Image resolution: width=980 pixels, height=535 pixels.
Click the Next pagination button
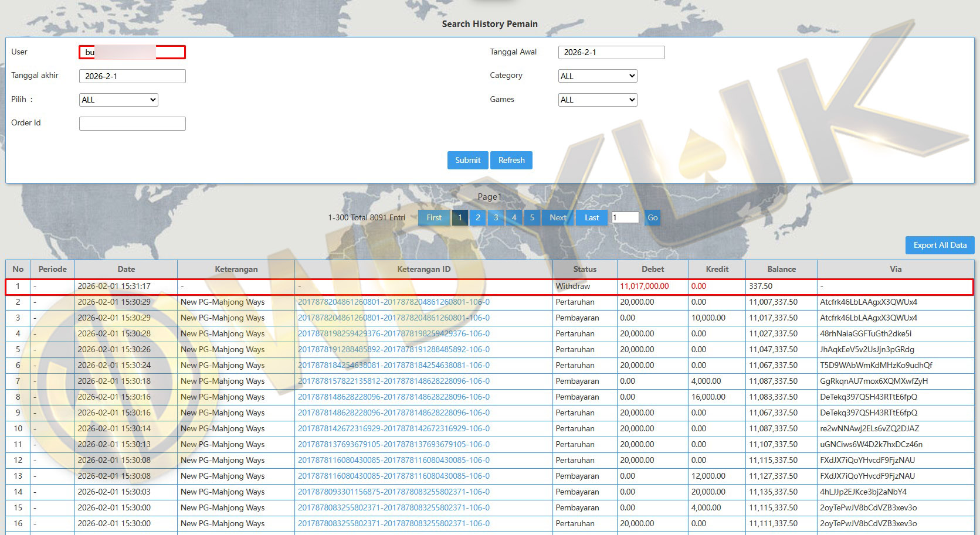[x=558, y=217]
